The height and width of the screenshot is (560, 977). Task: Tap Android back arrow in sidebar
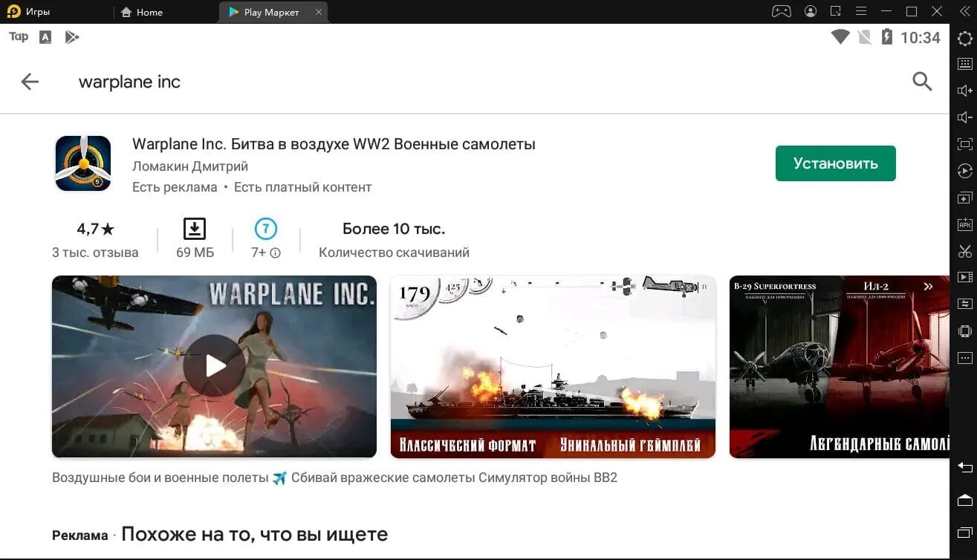click(x=964, y=467)
